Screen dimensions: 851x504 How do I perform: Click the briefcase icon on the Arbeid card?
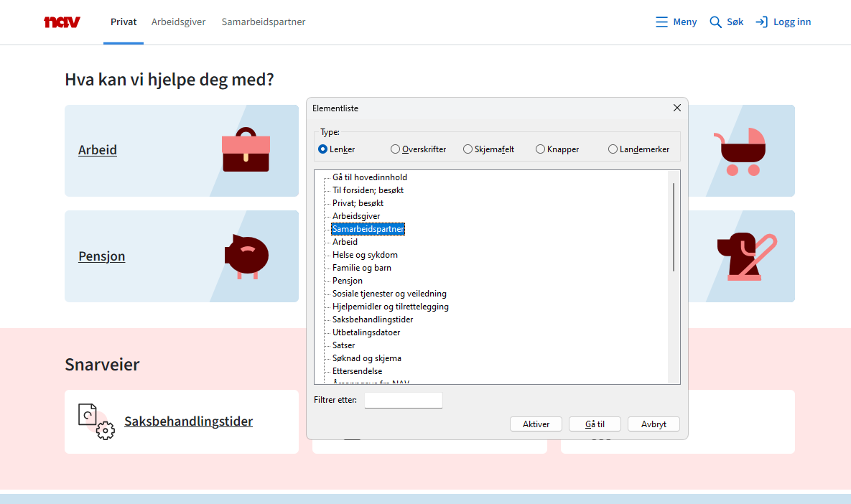tap(246, 150)
